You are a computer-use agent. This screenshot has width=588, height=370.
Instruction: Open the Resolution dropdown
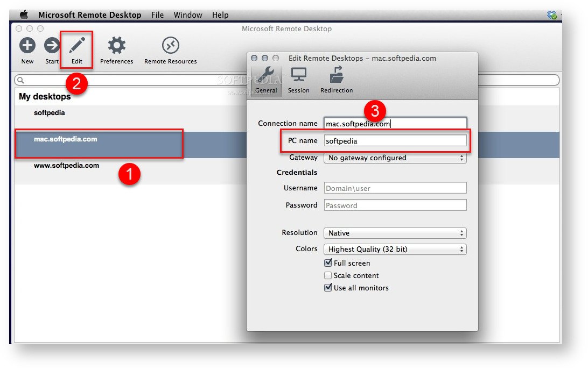pos(395,233)
